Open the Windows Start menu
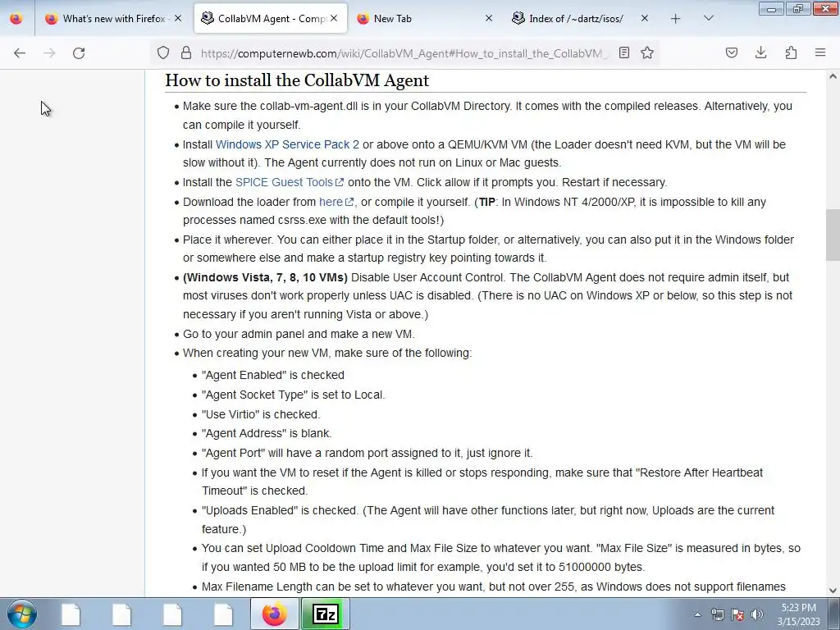Viewport: 840px width, 630px height. (21, 614)
